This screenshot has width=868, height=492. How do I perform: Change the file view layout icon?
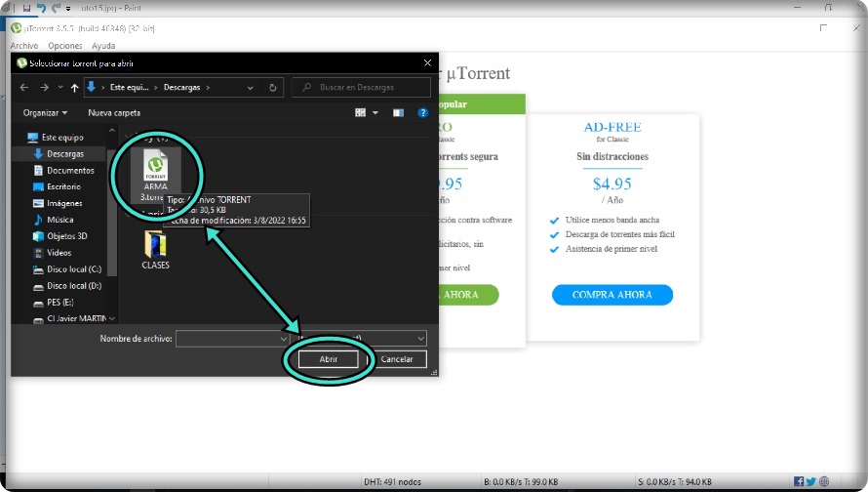tap(361, 113)
